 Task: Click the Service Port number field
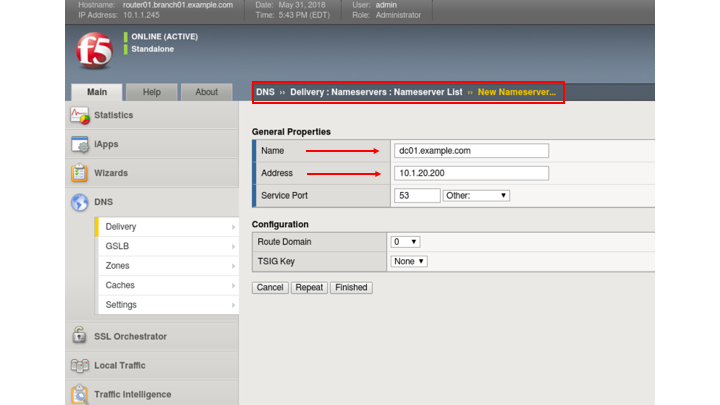coord(417,196)
